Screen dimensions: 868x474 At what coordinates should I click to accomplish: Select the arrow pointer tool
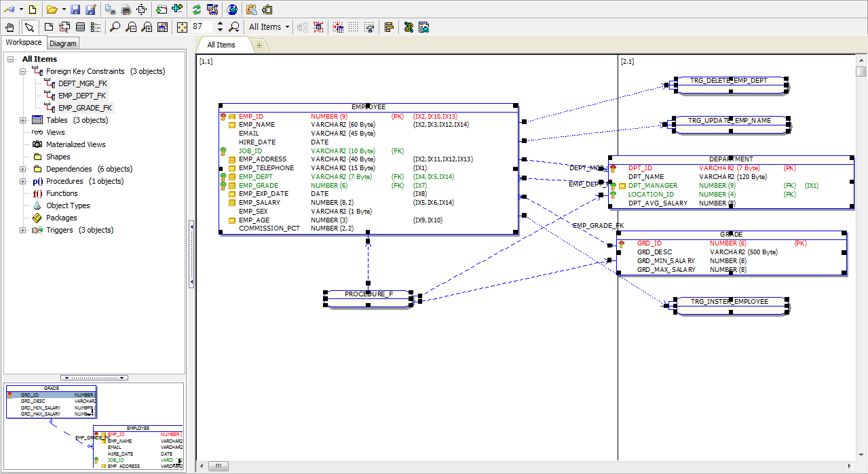[29, 27]
